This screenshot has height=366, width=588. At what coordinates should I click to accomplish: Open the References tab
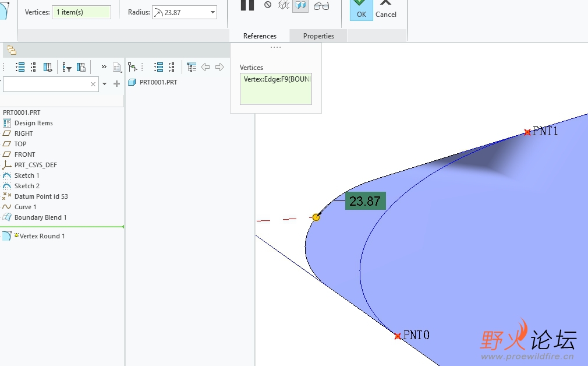pos(260,36)
